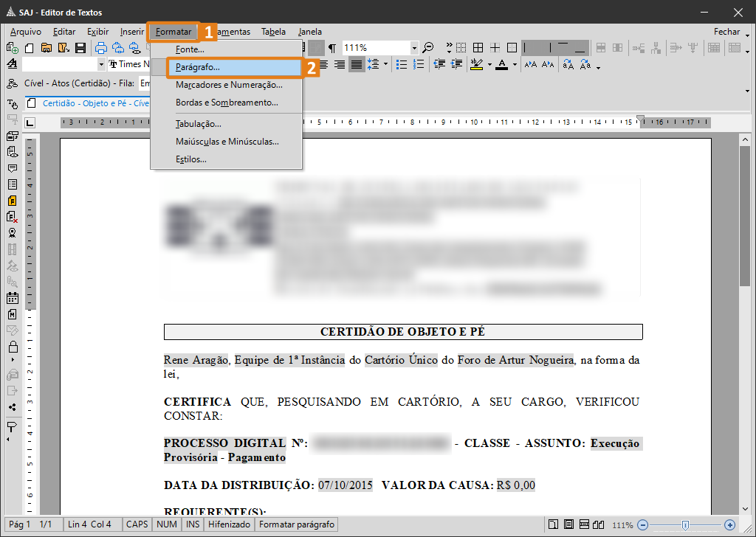Screen dimensions: 756x537
Task: Click the Pág 1 page indicator in status bar
Action: pos(20,524)
